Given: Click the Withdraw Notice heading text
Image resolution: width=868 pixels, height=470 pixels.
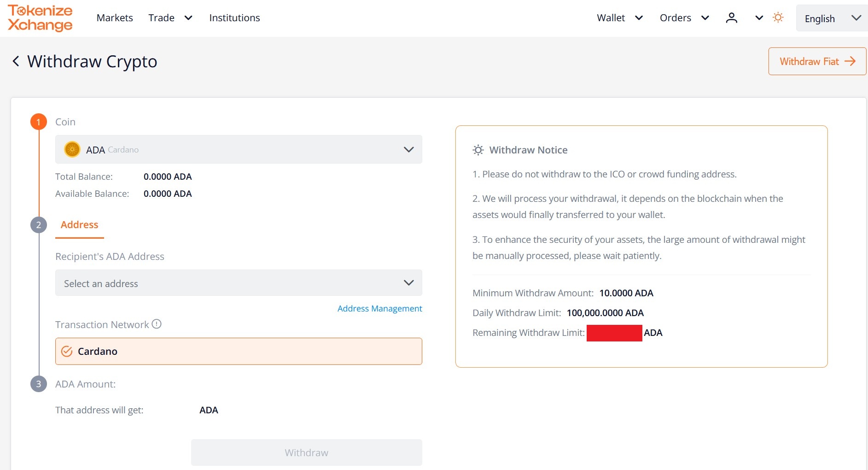Looking at the screenshot, I should pos(528,150).
